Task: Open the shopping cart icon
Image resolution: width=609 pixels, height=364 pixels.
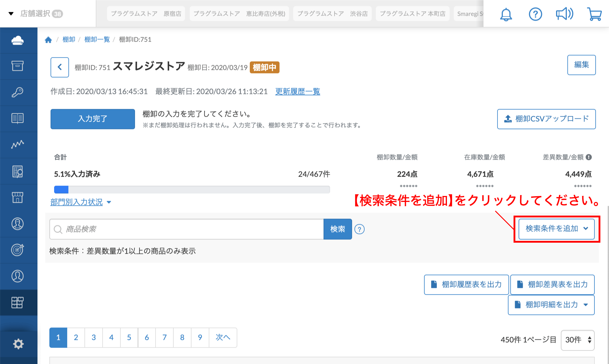Action: click(x=594, y=14)
